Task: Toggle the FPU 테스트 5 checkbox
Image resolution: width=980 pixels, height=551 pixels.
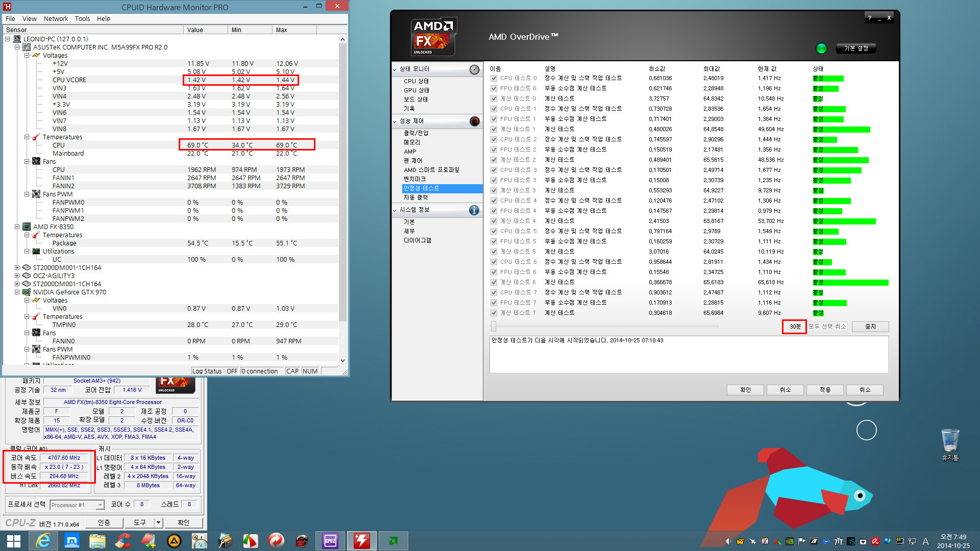Action: click(x=494, y=242)
